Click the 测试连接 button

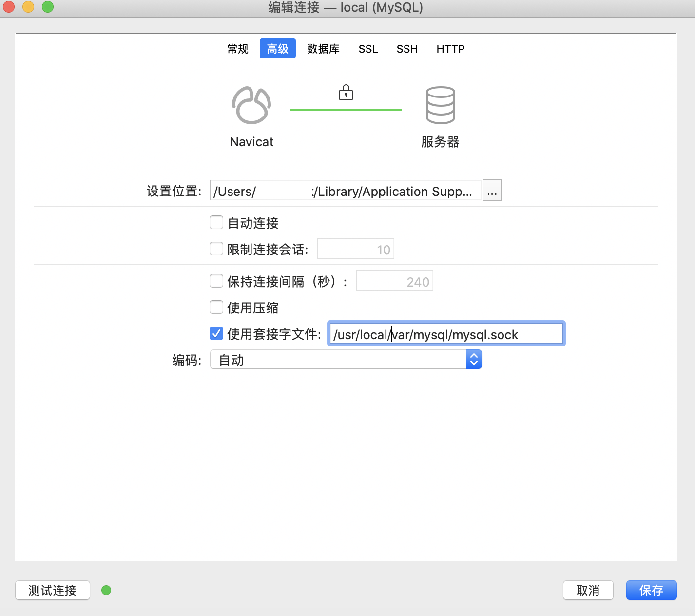(x=53, y=590)
